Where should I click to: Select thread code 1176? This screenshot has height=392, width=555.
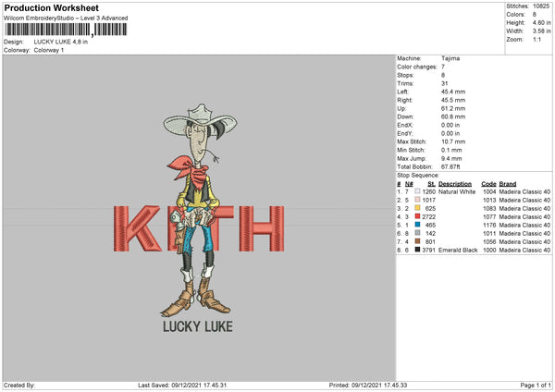coord(489,225)
